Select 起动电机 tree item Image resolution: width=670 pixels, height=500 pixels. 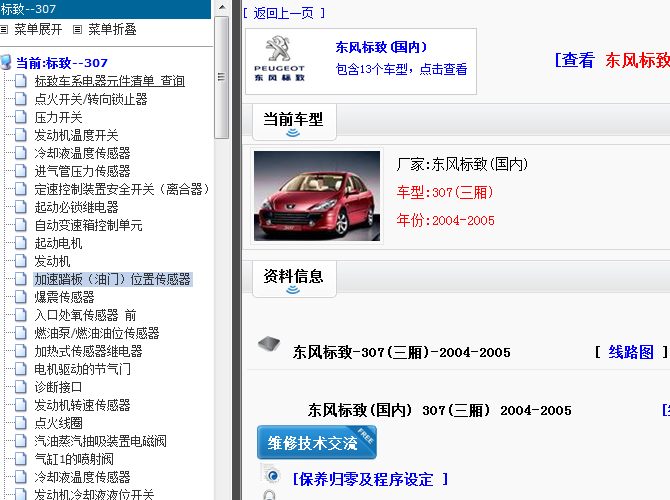click(x=58, y=243)
